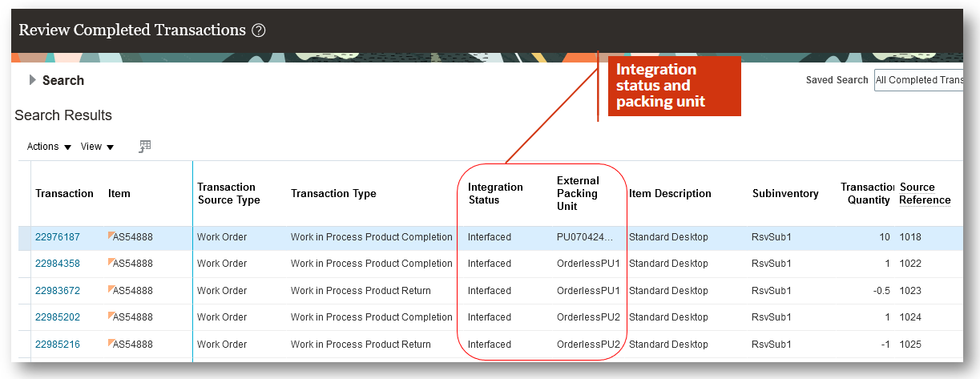The width and height of the screenshot is (980, 379).
Task: Click item flag icon for transaction 22983672
Action: [x=111, y=289]
